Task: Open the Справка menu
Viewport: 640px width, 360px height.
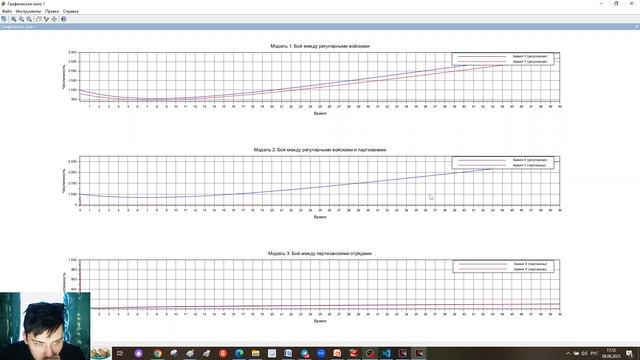Action: point(71,11)
